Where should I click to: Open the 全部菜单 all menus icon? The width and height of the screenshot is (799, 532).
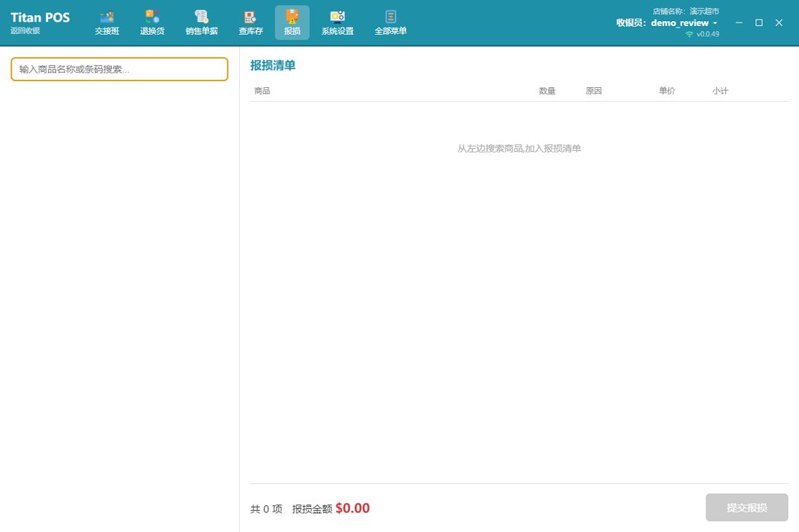(x=390, y=22)
